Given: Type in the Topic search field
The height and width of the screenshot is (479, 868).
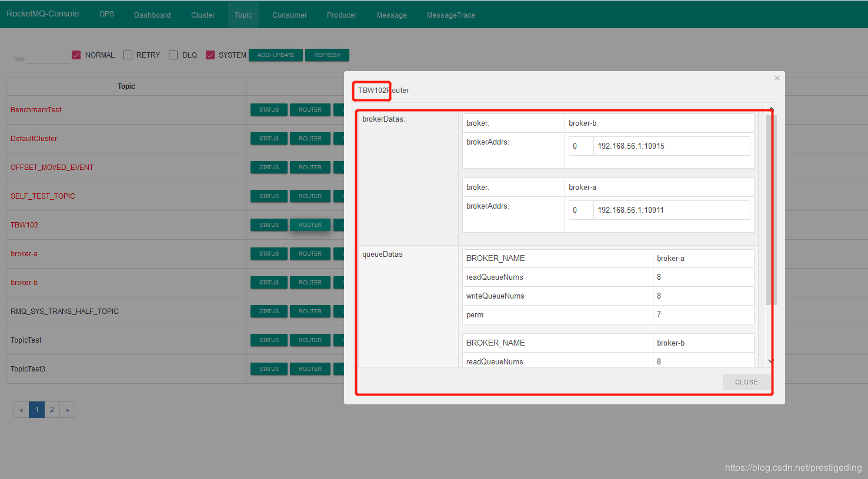Looking at the screenshot, I should click(x=48, y=58).
